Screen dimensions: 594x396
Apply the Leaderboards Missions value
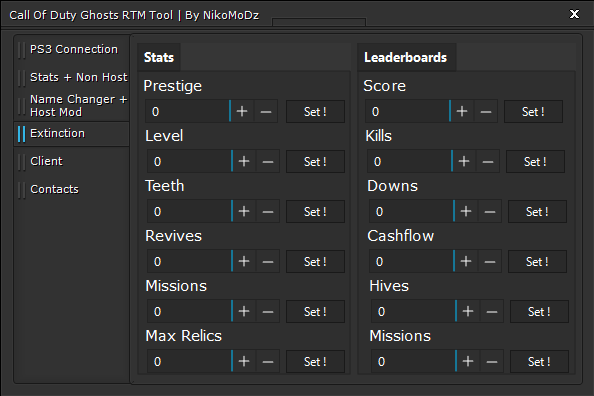[x=539, y=362]
